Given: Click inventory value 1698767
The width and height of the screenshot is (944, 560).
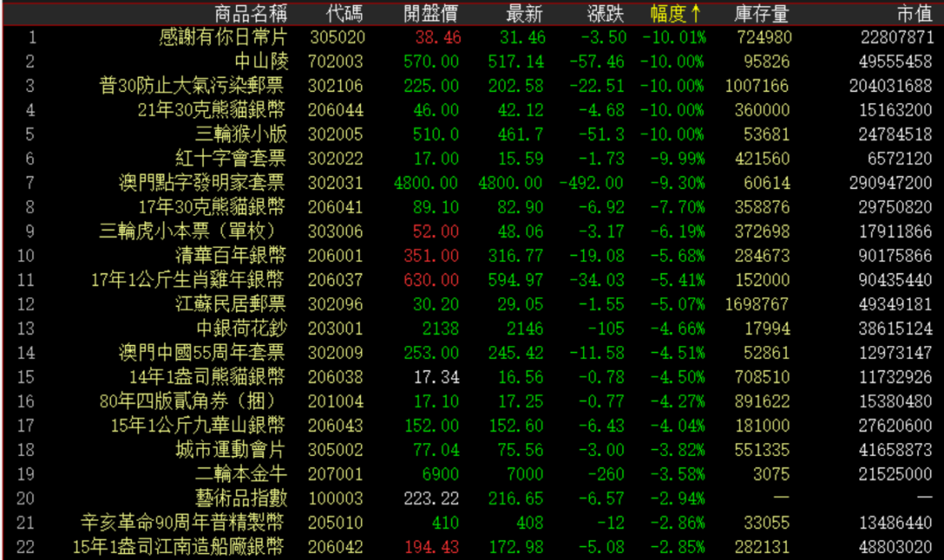Looking at the screenshot, I should click(757, 304).
